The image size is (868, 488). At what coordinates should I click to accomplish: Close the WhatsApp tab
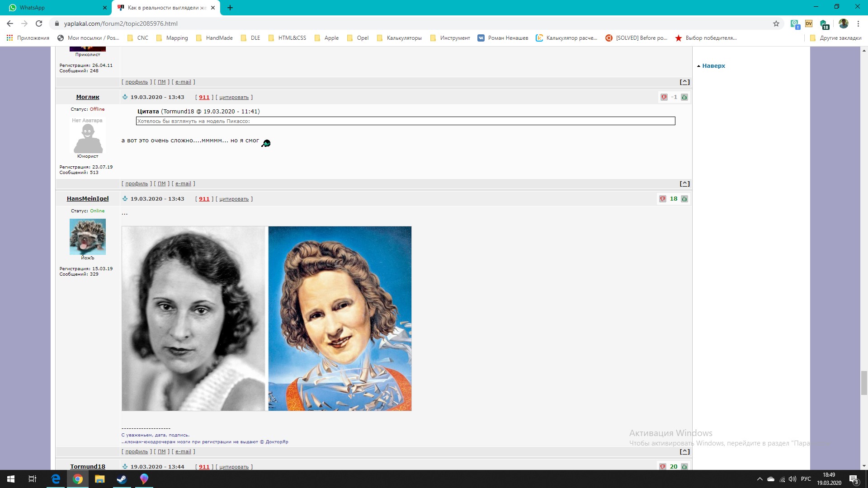[x=104, y=8]
